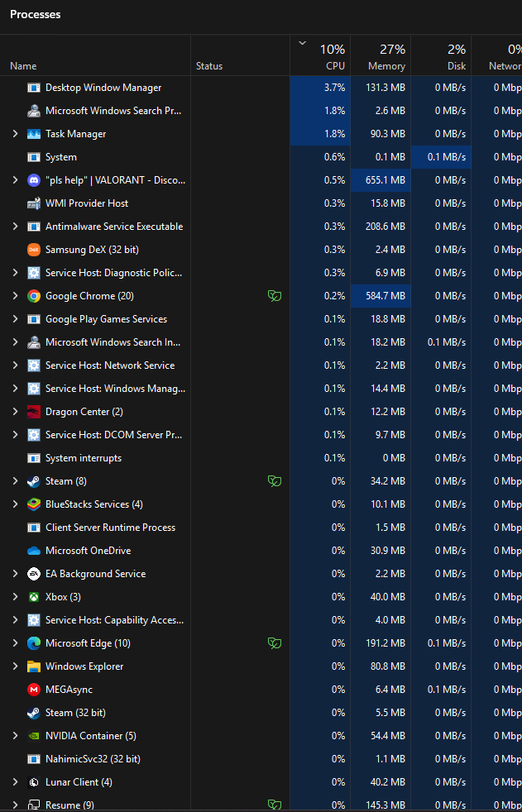Click efficiency mode leaf on Google Chrome row
The height and width of the screenshot is (812, 522).
tap(275, 296)
